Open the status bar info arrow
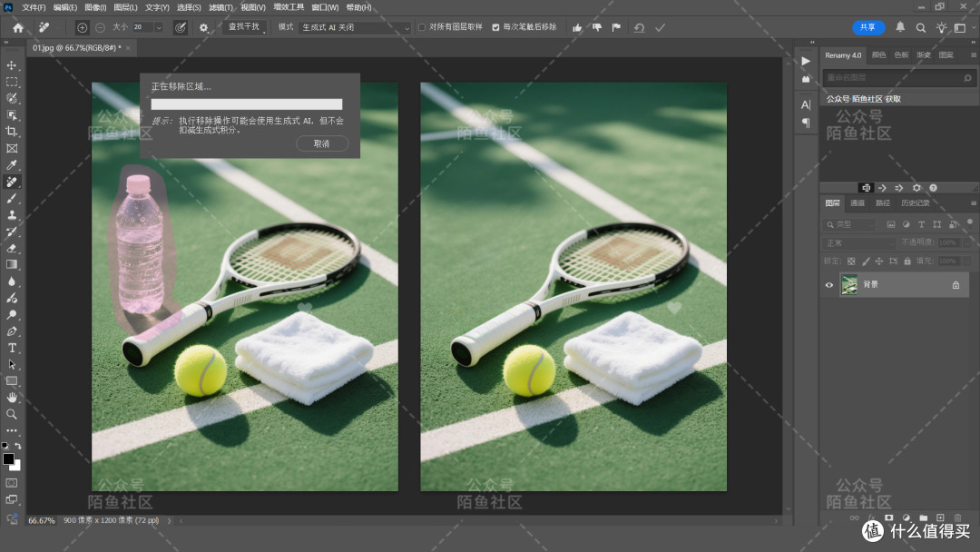 [169, 520]
